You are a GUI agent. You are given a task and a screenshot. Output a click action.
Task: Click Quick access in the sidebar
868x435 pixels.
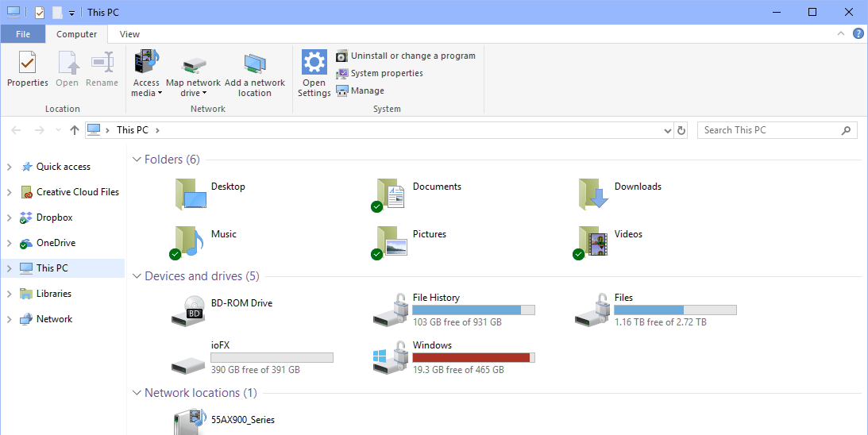63,167
